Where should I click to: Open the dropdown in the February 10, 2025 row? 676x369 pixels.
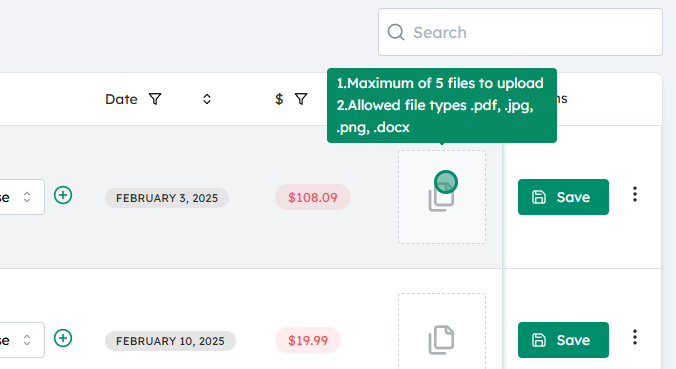(x=22, y=340)
